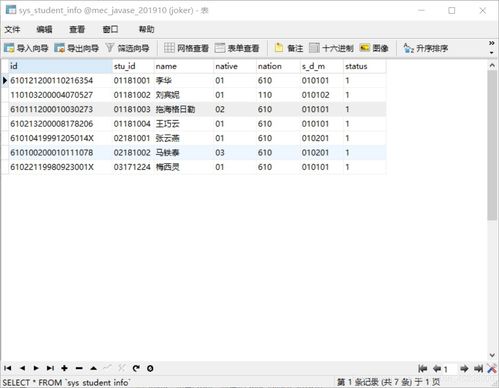Sort ascending using 升序排序 button

[x=425, y=48]
